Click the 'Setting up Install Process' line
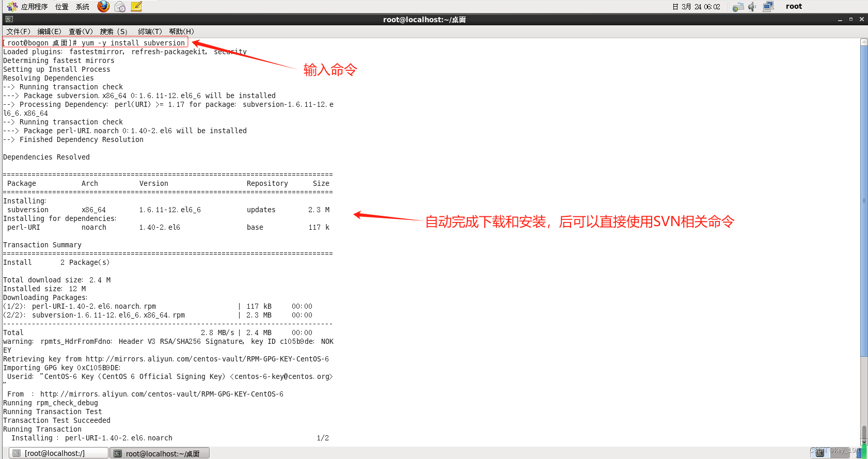 click(57, 69)
